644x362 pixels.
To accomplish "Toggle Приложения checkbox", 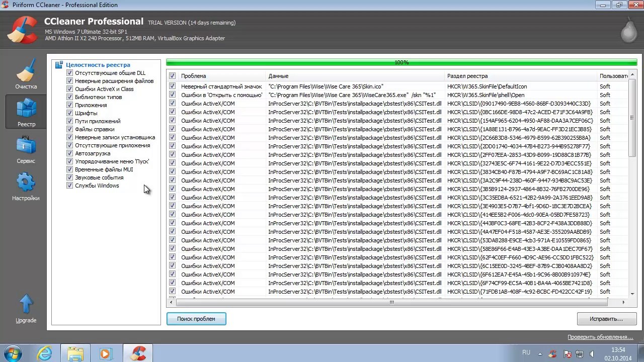I will 70,105.
